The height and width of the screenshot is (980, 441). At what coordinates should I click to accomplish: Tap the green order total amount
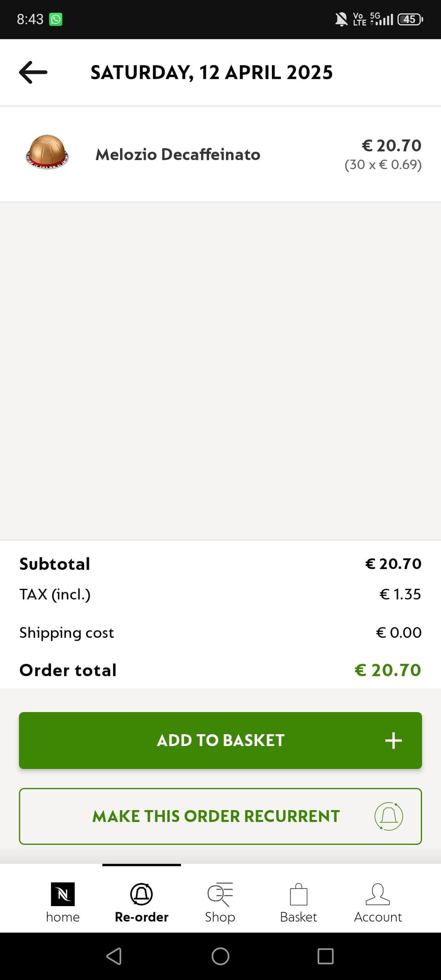coord(388,670)
